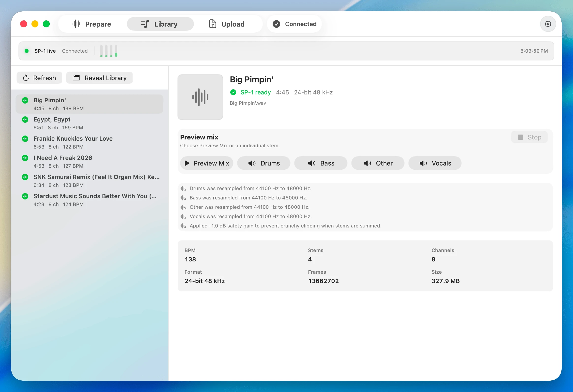
Task: Click green badge beside I Need A Freak 2026
Action: point(25,158)
